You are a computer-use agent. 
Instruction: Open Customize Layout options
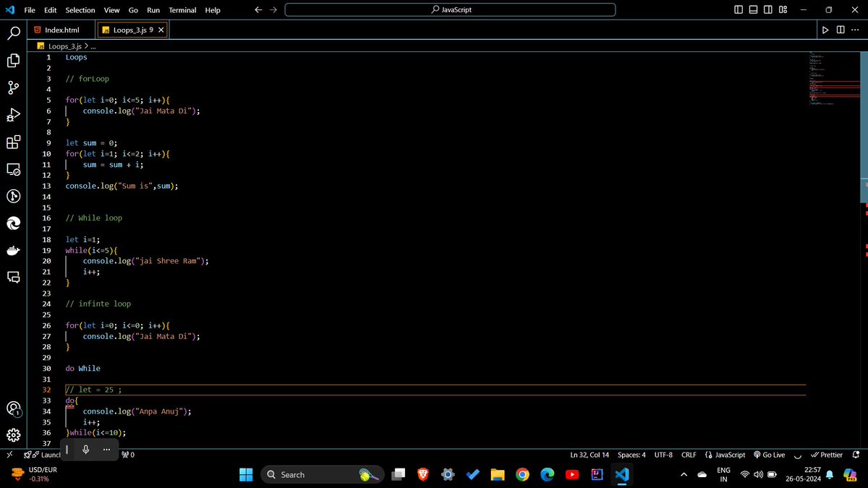click(x=783, y=10)
